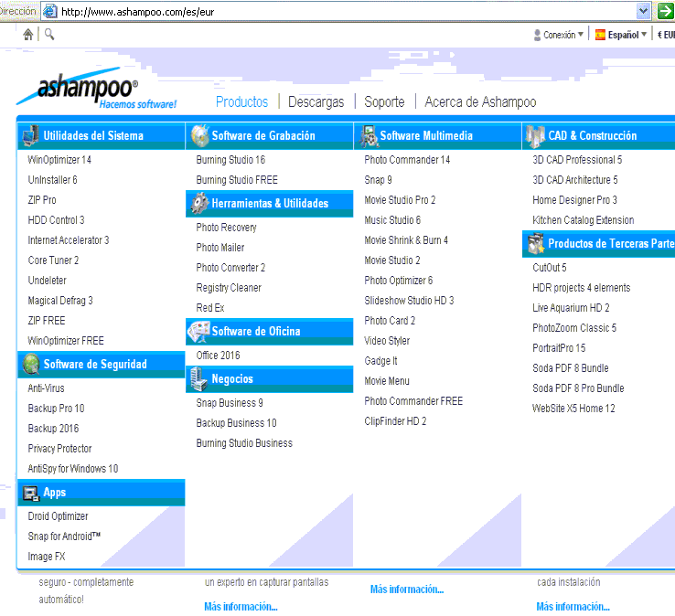This screenshot has width=675, height=616.
Task: Click the Productos de Terceras Partes icon
Action: point(536,243)
